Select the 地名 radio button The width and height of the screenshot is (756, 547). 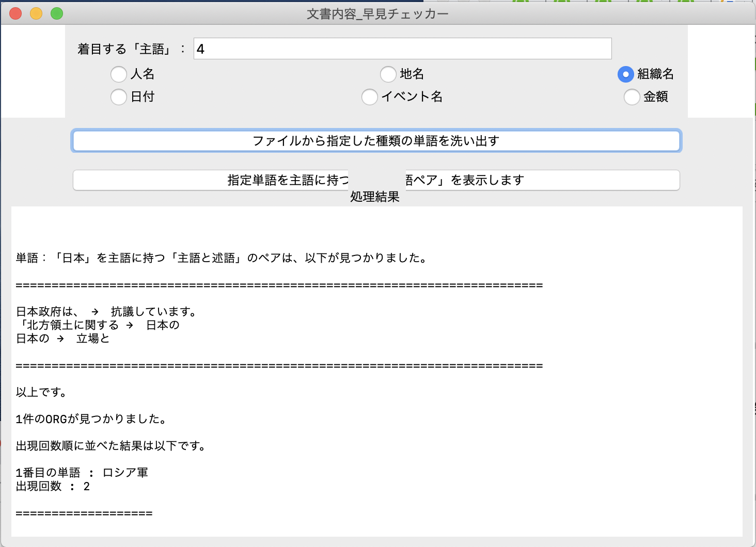pyautogui.click(x=388, y=74)
